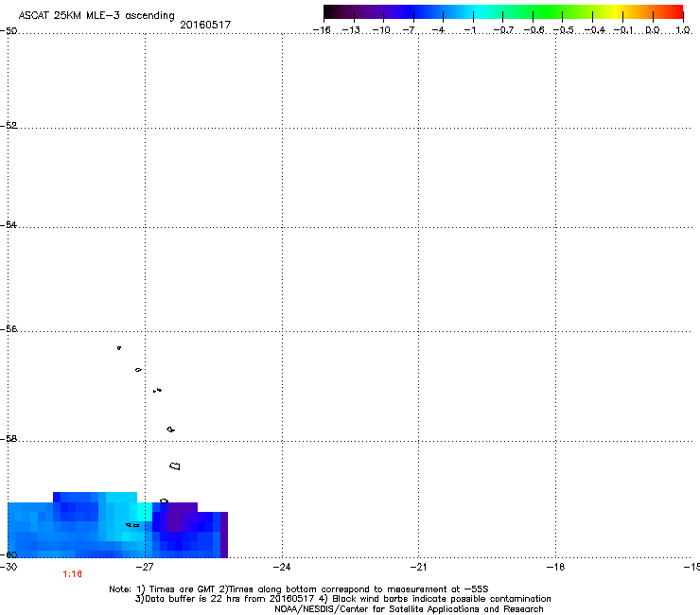Click the -58 latitude axis label
This screenshot has height=615, width=700.
(x=9, y=439)
